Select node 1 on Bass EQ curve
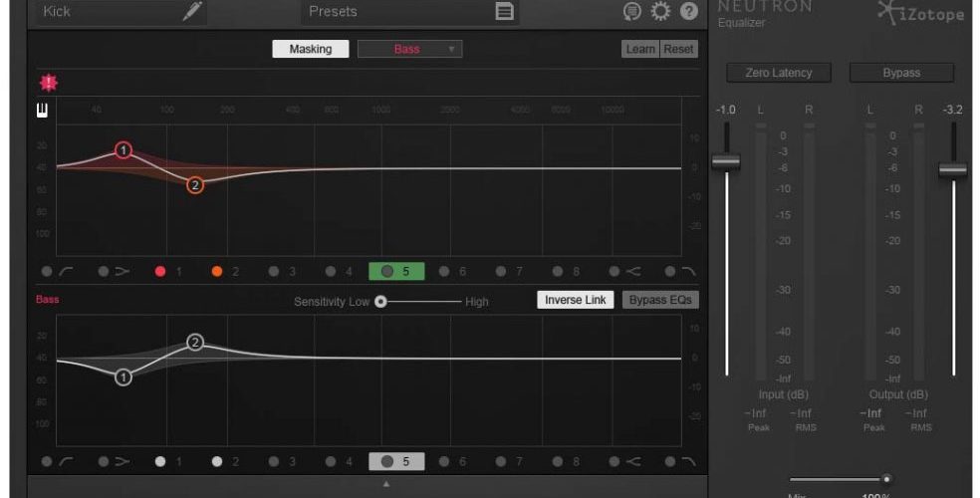The height and width of the screenshot is (498, 980). [x=123, y=376]
